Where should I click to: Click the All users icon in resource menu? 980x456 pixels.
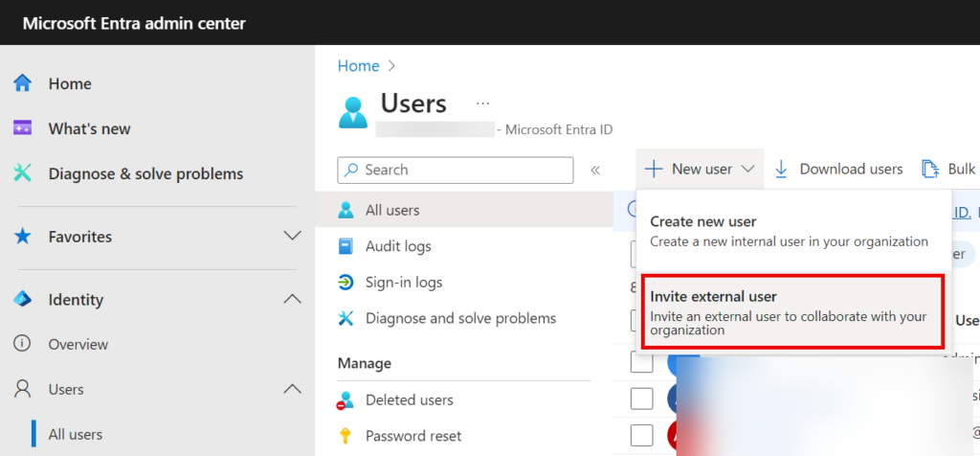click(345, 210)
